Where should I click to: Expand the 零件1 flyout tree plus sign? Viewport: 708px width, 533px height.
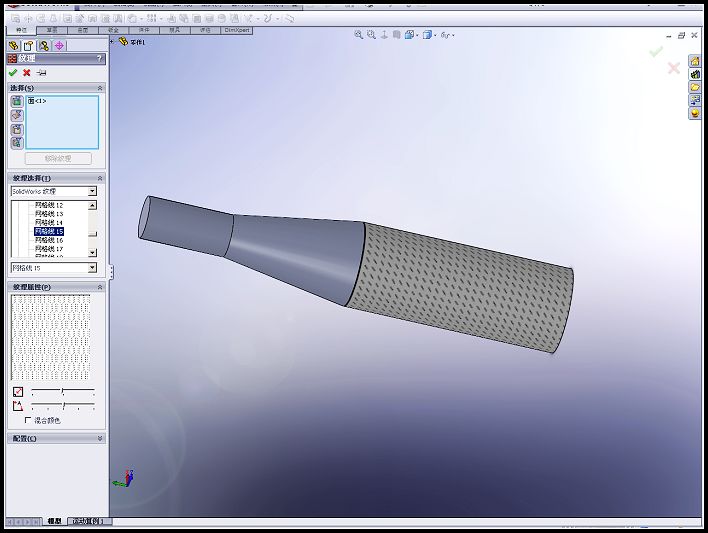coord(112,42)
